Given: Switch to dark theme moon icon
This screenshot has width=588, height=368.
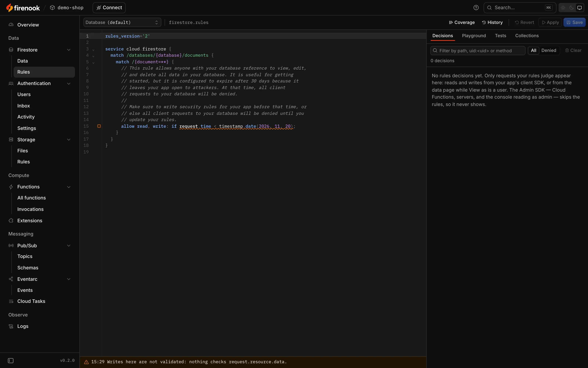Looking at the screenshot, I should 571,8.
